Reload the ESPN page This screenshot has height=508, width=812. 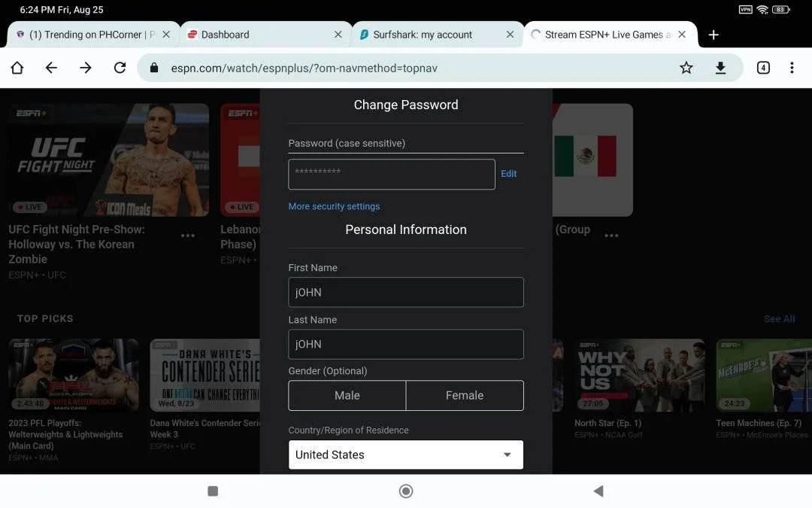click(120, 68)
